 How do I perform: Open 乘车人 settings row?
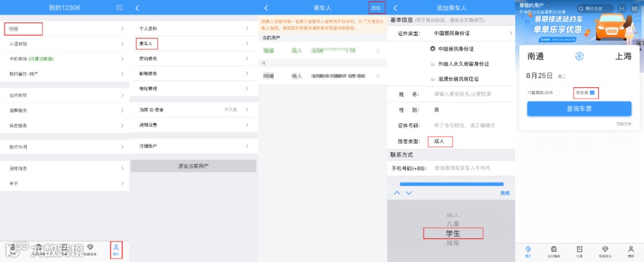pyautogui.click(x=193, y=44)
